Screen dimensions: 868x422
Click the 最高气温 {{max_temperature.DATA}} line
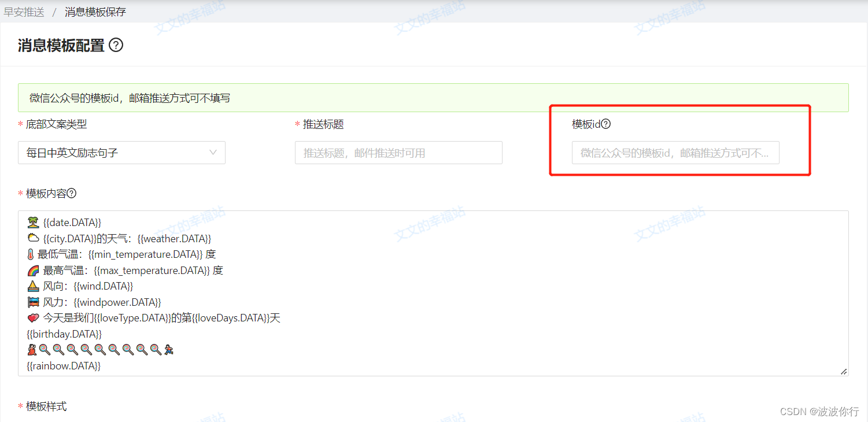[125, 270]
